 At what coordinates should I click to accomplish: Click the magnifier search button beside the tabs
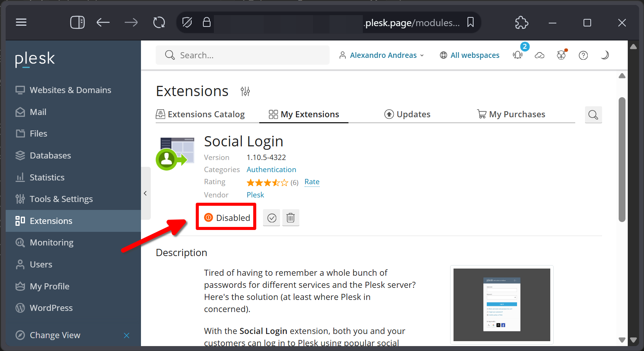[593, 115]
